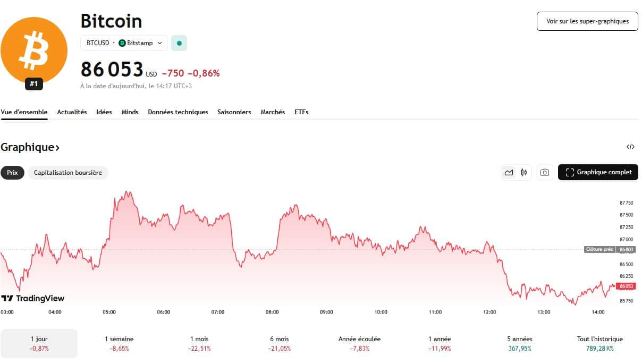Click Voir sur les super-graphiques button
This screenshot has height=364, width=642.
[x=587, y=21]
